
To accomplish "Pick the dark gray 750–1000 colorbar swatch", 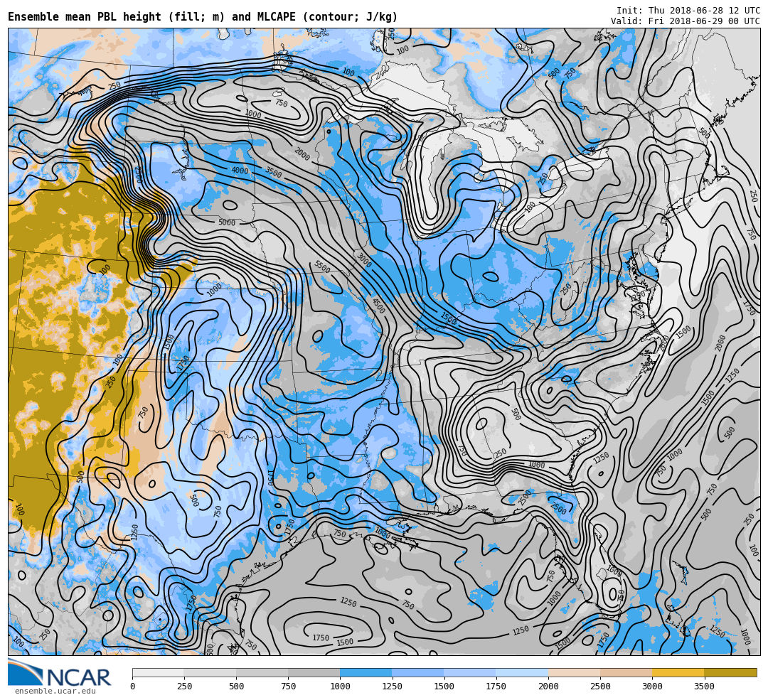I will 314,672.
